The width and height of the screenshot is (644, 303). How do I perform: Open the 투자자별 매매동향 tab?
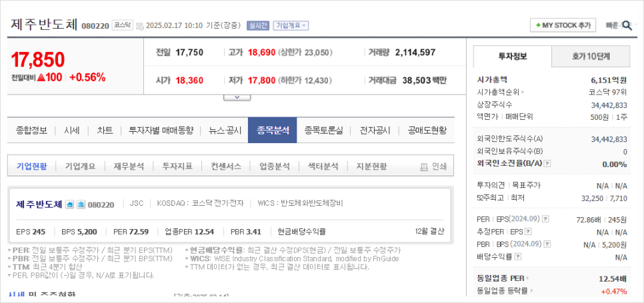(x=161, y=131)
